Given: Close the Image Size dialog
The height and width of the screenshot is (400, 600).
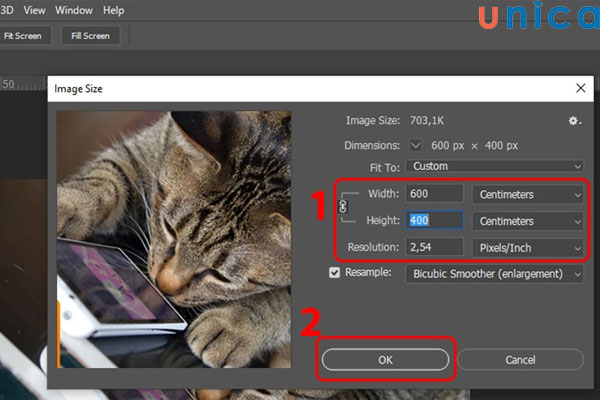Looking at the screenshot, I should click(580, 89).
